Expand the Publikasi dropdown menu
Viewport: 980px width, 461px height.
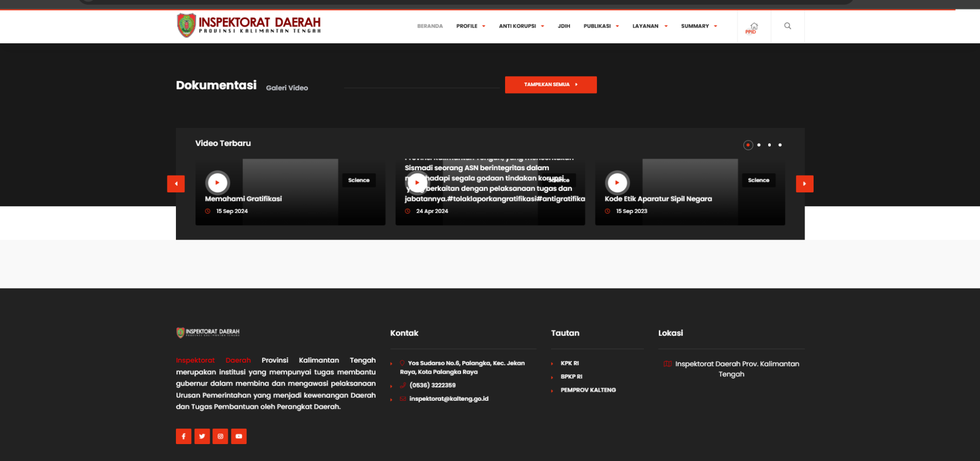(x=601, y=26)
